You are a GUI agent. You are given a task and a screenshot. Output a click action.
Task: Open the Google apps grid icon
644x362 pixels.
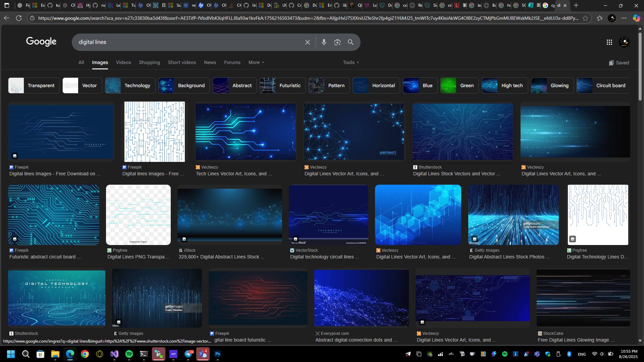pyautogui.click(x=609, y=42)
